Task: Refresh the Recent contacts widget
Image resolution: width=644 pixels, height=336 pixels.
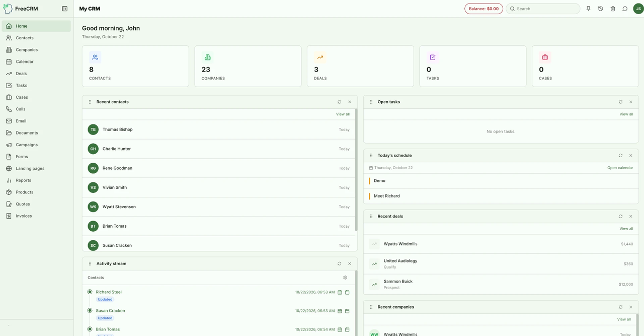Action: click(x=340, y=102)
